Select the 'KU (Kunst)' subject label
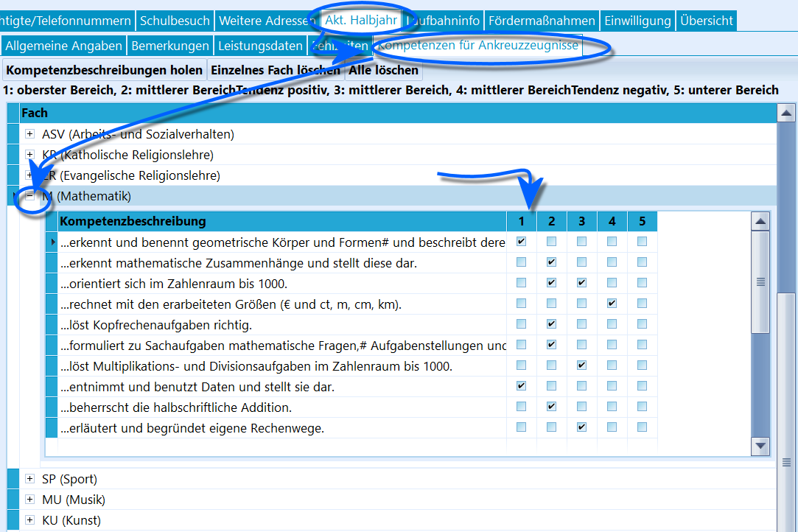798x532 pixels. tap(71, 520)
